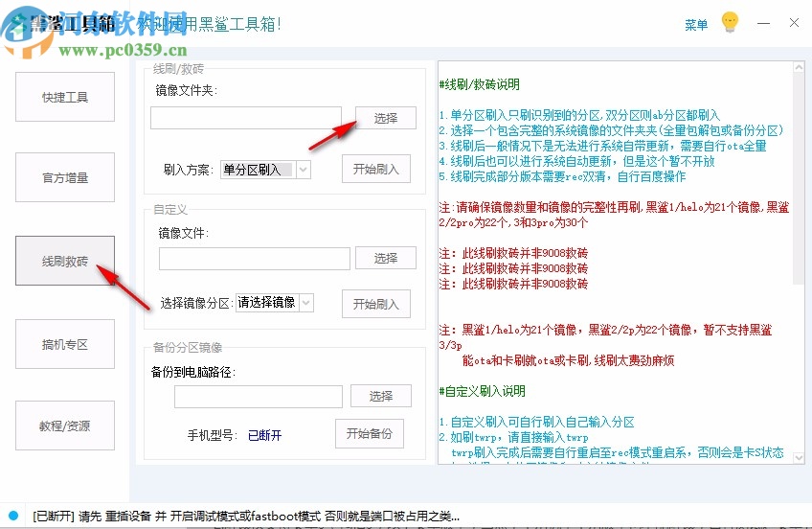Pick backup path with the 选择 button
812x529 pixels.
pyautogui.click(x=381, y=396)
